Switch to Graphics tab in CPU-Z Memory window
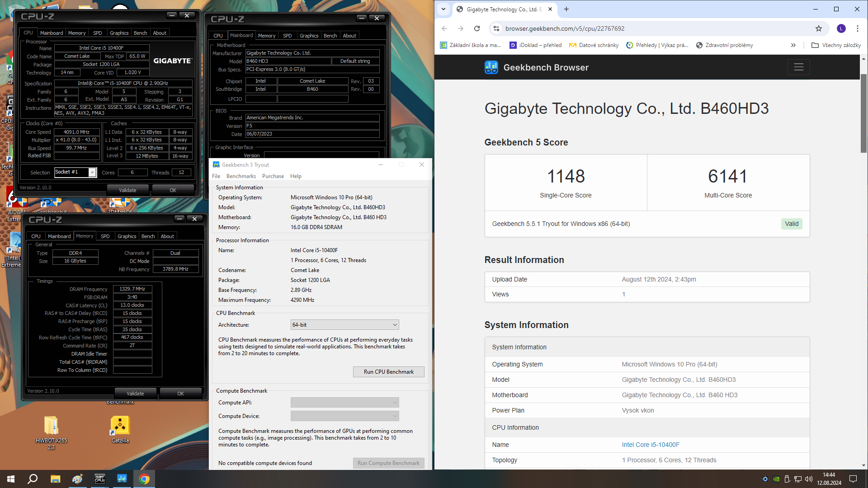 click(x=127, y=236)
